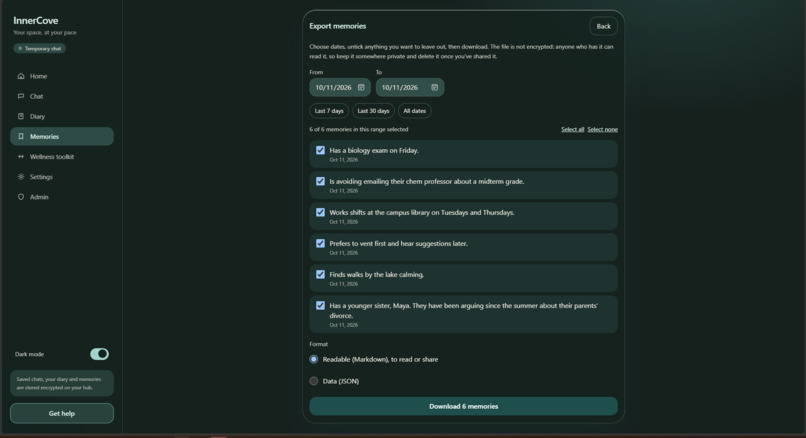
Task: Open calendar picker in To date
Action: point(434,87)
